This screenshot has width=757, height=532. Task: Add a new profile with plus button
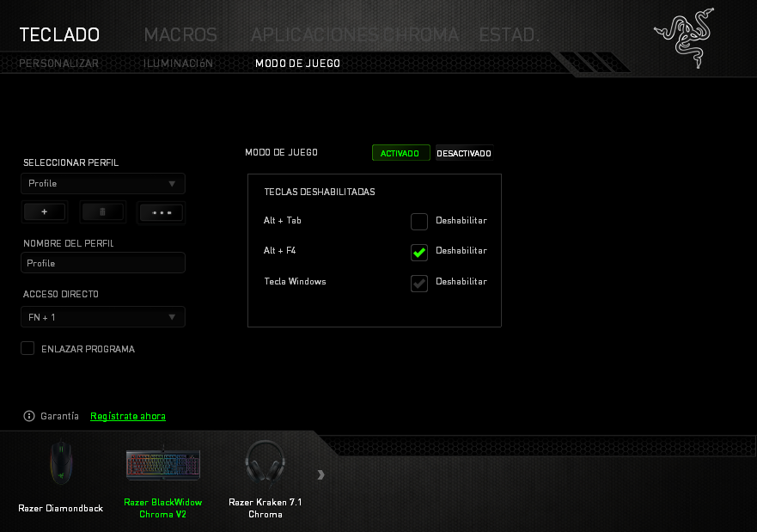(45, 212)
